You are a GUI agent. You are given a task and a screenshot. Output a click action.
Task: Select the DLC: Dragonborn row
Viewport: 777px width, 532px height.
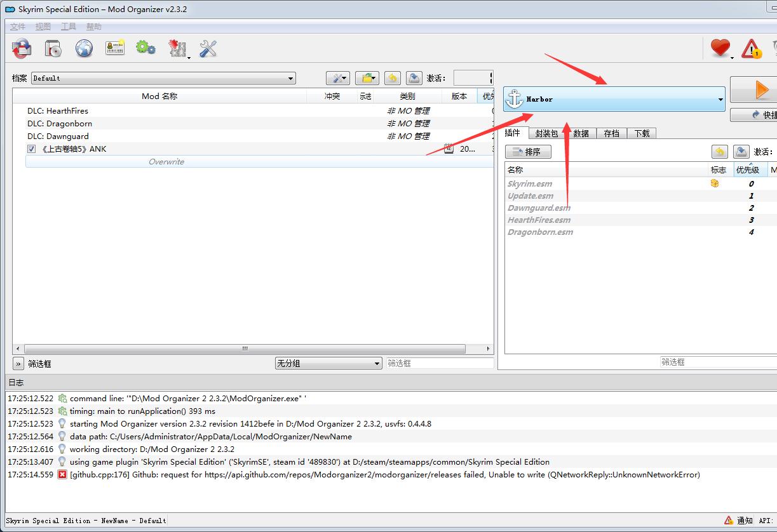[253, 123]
